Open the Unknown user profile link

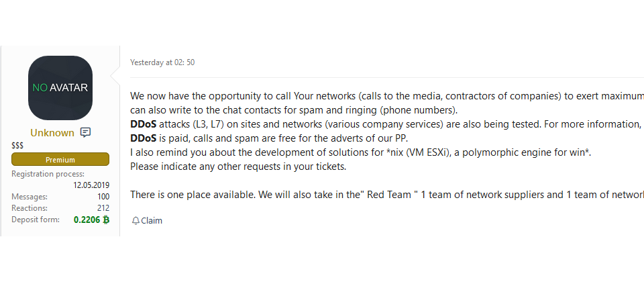click(52, 133)
